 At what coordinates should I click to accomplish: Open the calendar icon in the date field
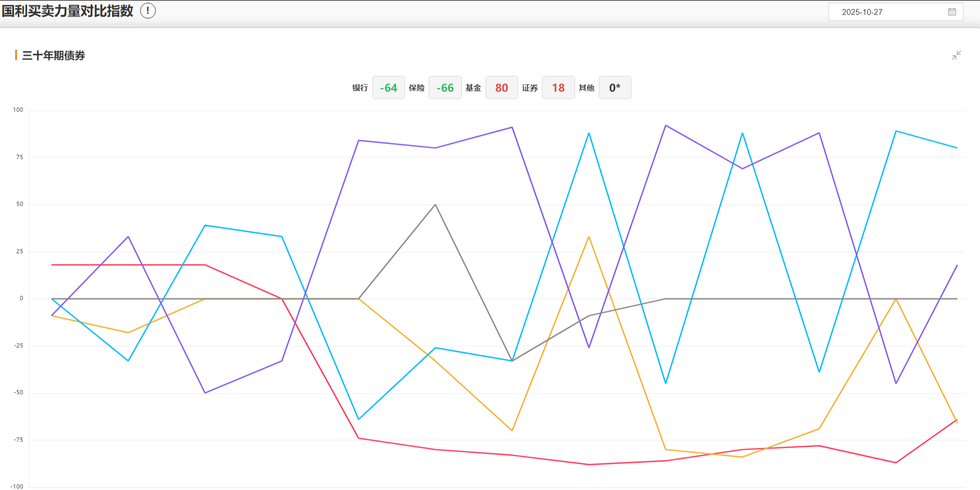coord(952,12)
